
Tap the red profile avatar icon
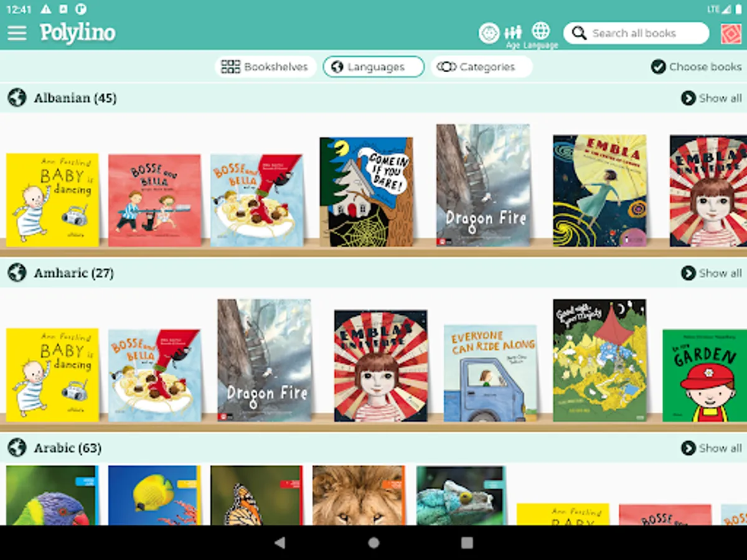click(731, 34)
